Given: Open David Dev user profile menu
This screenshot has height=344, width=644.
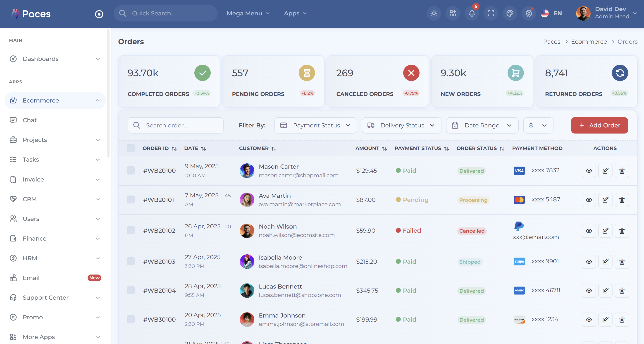Looking at the screenshot, I should 606,13.
